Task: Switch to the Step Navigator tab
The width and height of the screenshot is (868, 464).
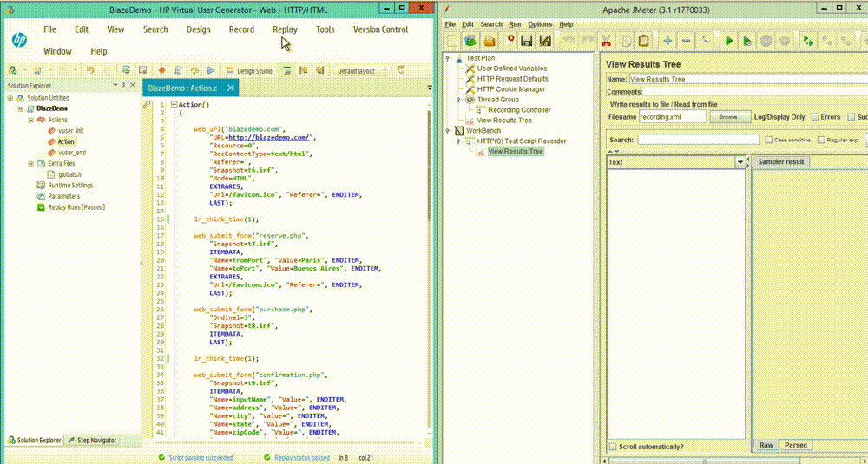Action: (x=91, y=441)
